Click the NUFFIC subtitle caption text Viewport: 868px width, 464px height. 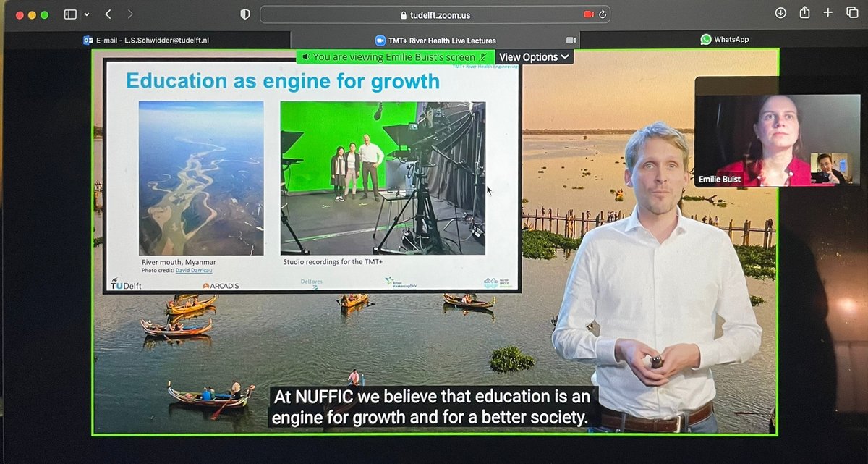click(433, 407)
